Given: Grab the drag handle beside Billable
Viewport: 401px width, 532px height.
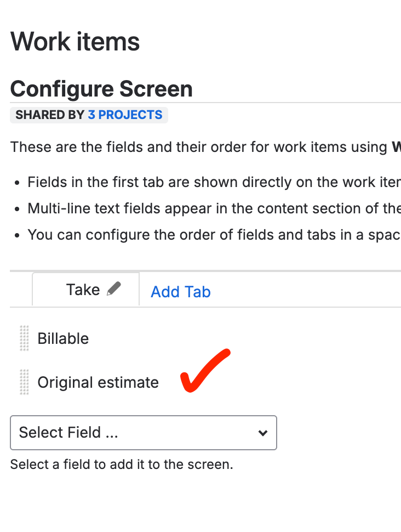Looking at the screenshot, I should point(24,338).
